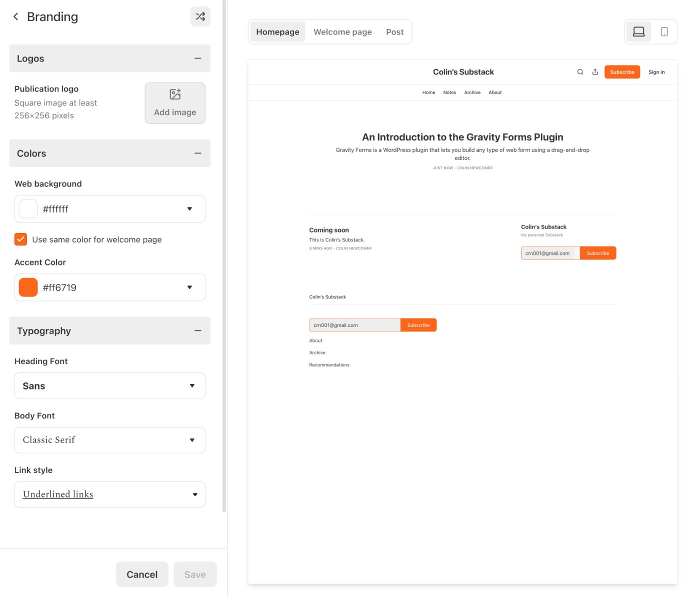Viewport: 700px width, 597px height.
Task: Open the Gravity Forms Plugin post title
Action: [462, 137]
